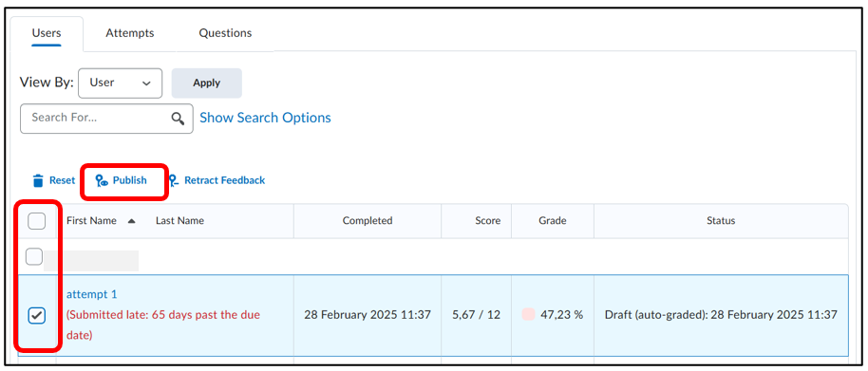Click the 28 February 2025 11:37 completed cell

tap(368, 315)
